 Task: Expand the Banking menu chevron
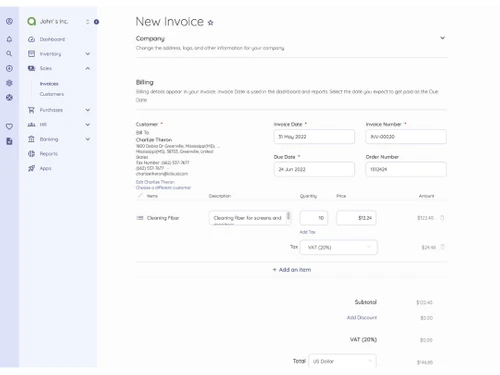(x=88, y=139)
